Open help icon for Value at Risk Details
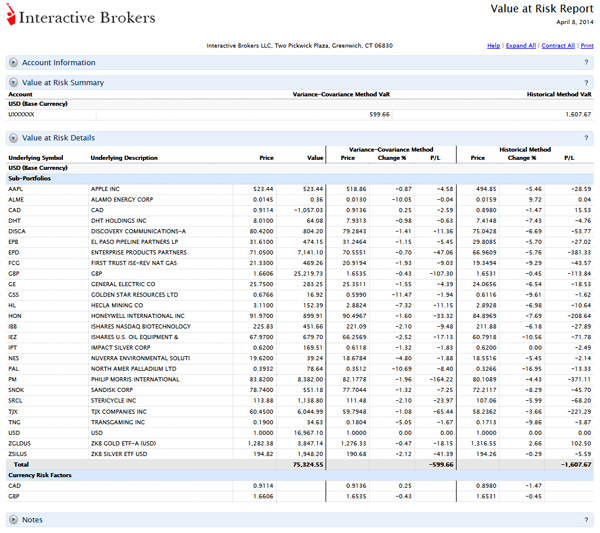 point(586,138)
